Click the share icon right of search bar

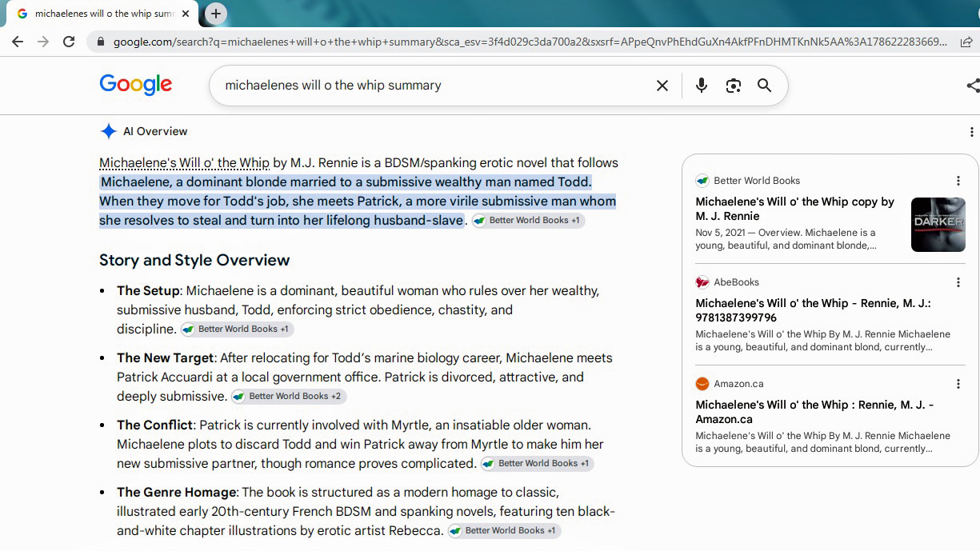(973, 86)
